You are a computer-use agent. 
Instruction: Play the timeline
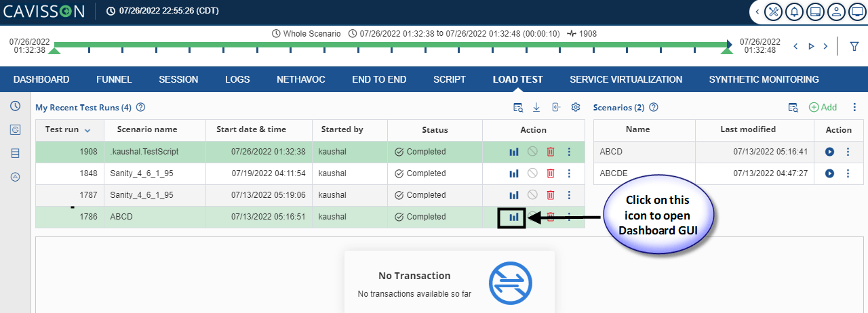coord(811,46)
